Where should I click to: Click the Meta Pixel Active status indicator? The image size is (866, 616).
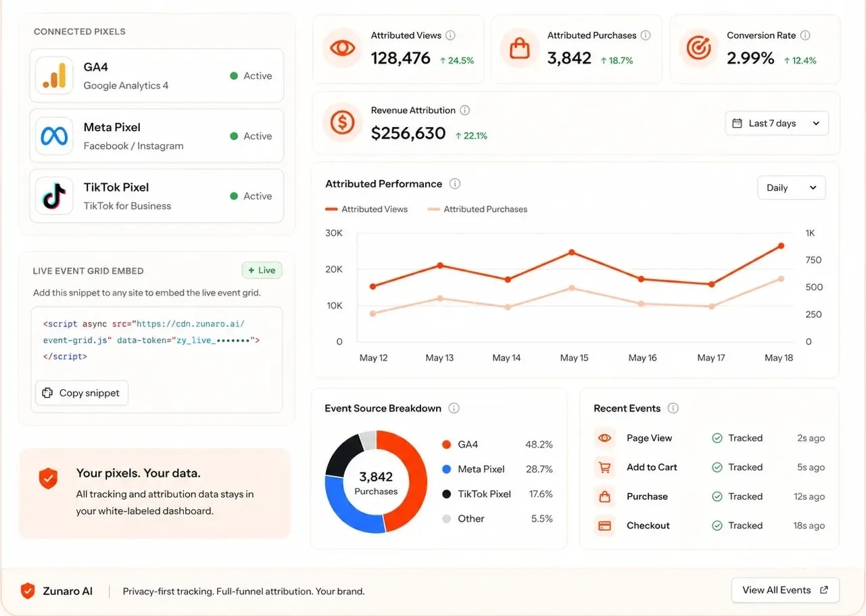click(x=251, y=136)
